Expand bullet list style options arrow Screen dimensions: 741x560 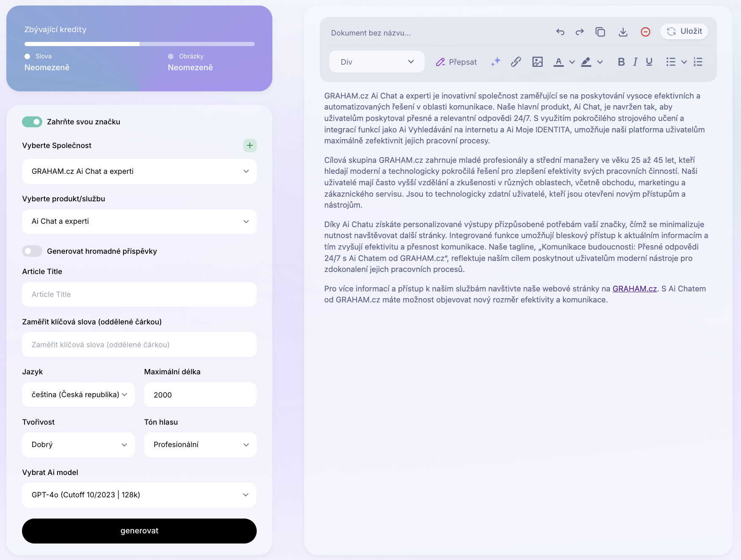click(684, 62)
